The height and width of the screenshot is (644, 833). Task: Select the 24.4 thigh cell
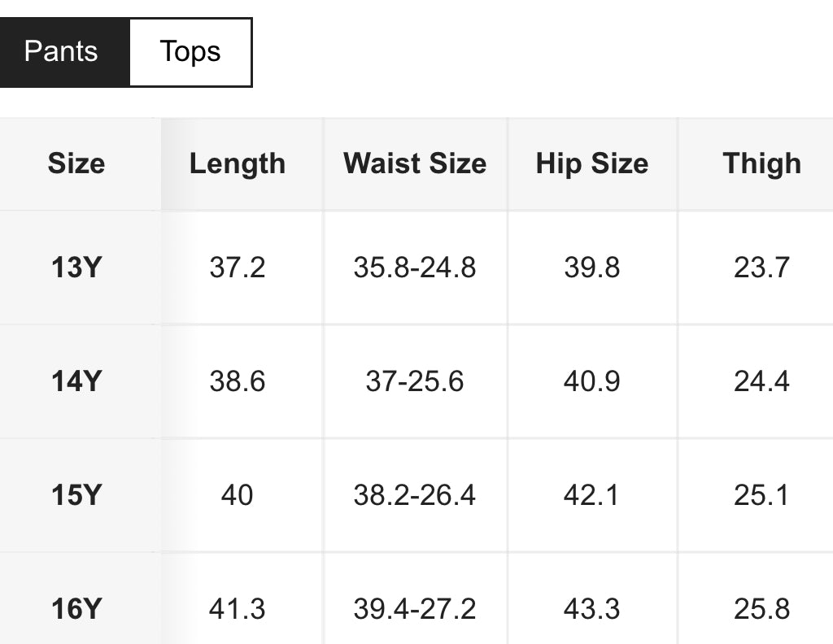pyautogui.click(x=761, y=381)
